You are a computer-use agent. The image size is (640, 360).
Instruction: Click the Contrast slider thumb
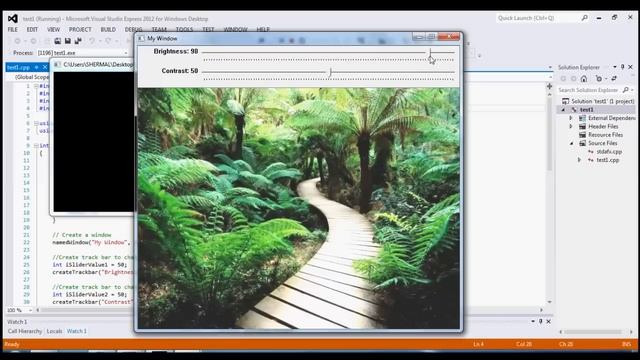(x=330, y=72)
